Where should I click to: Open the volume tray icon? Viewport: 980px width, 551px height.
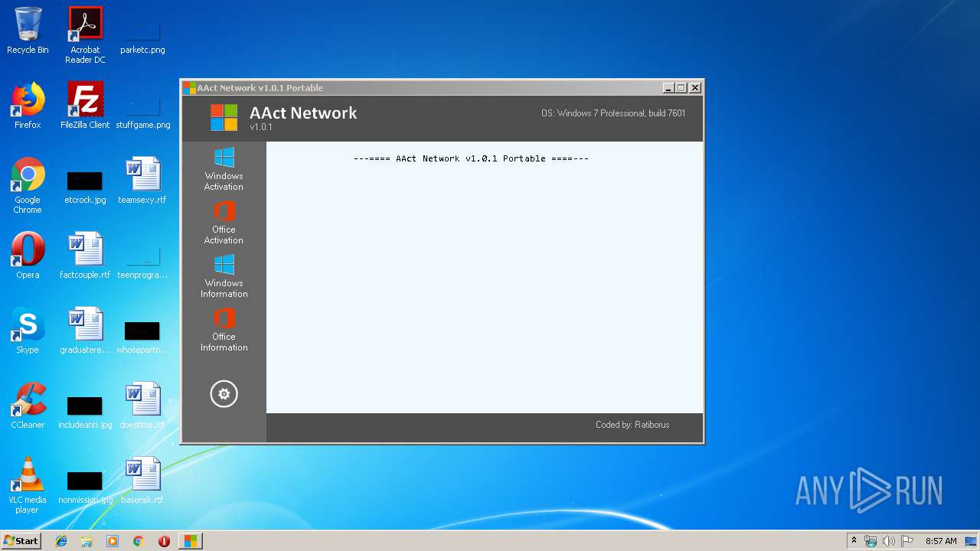(x=889, y=541)
